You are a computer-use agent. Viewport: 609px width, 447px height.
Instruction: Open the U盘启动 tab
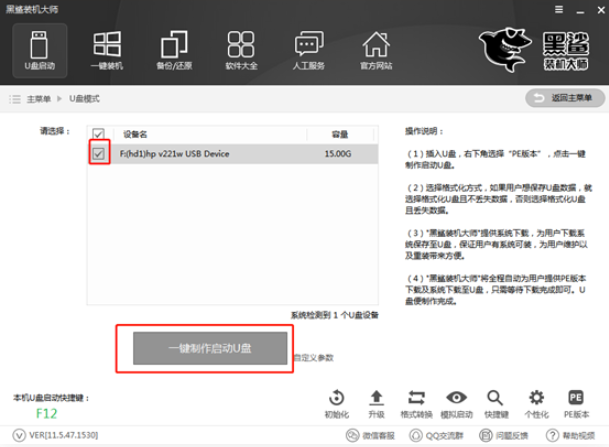(40, 50)
